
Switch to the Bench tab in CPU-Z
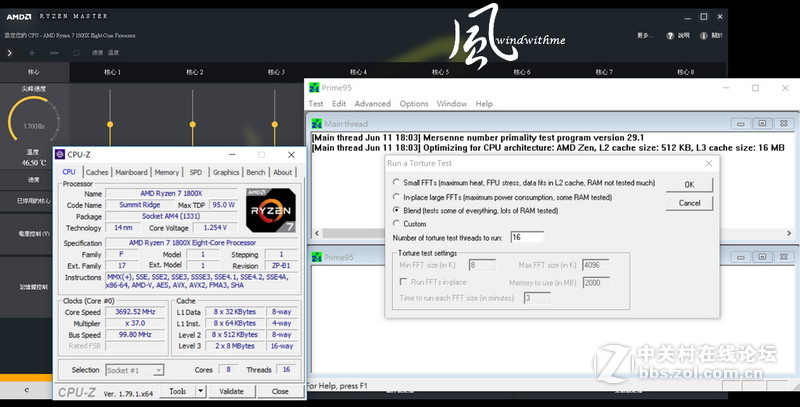256,172
